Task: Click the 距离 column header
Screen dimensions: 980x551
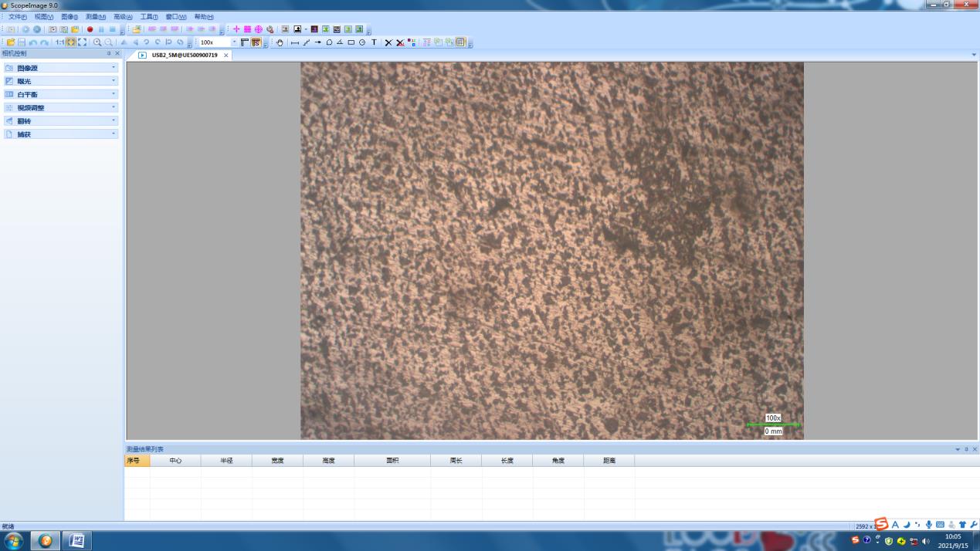Action: pyautogui.click(x=609, y=461)
